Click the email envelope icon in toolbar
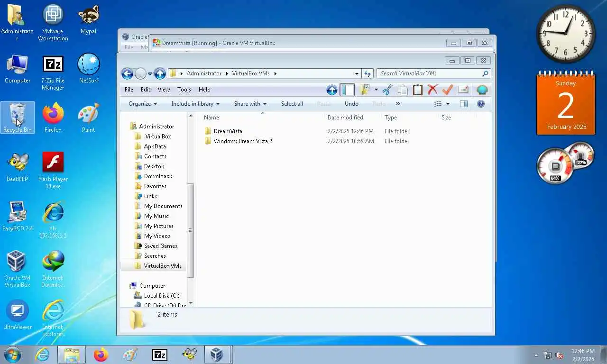Image resolution: width=607 pixels, height=364 pixels. click(463, 90)
